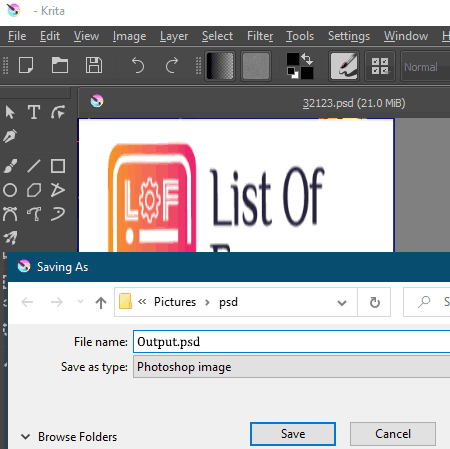
Task: Open the Save as type combo box
Action: tap(292, 367)
